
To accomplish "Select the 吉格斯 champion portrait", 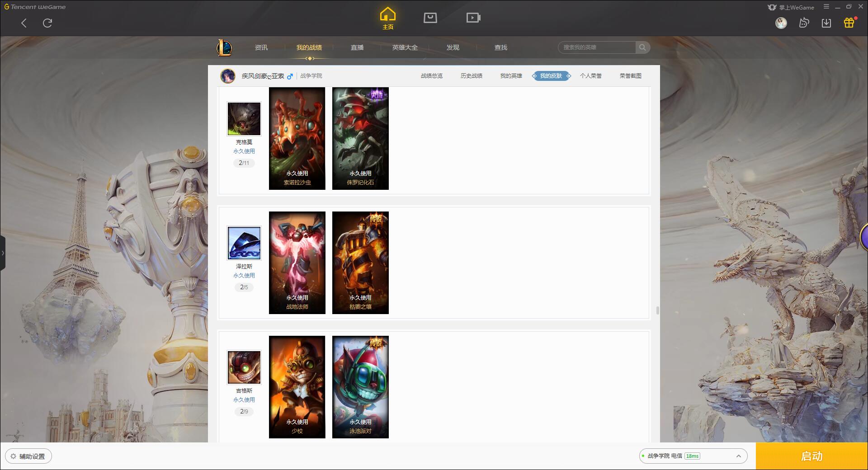I will click(x=244, y=367).
